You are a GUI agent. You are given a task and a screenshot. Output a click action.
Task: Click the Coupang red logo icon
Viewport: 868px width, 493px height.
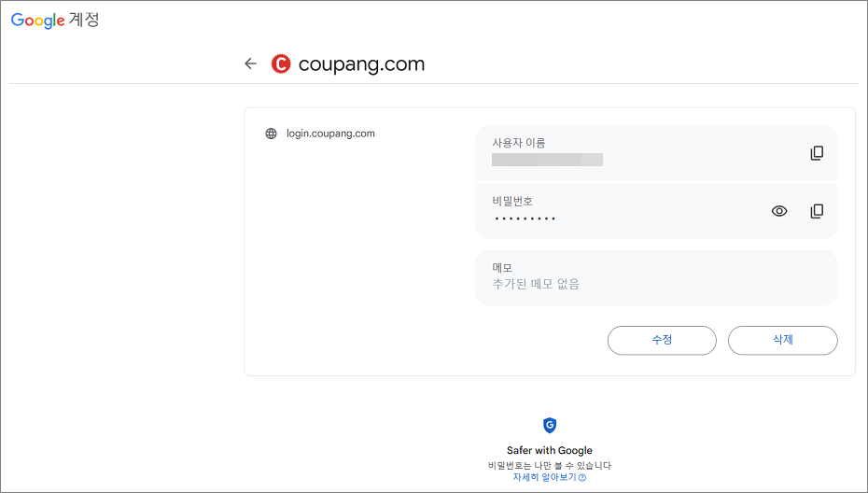tap(281, 64)
